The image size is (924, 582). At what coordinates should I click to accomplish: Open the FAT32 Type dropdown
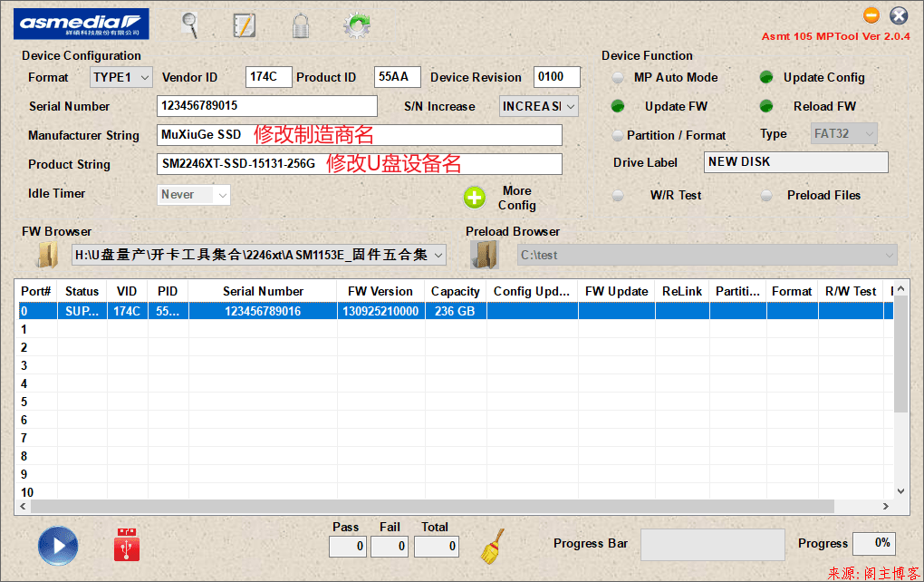(x=844, y=134)
